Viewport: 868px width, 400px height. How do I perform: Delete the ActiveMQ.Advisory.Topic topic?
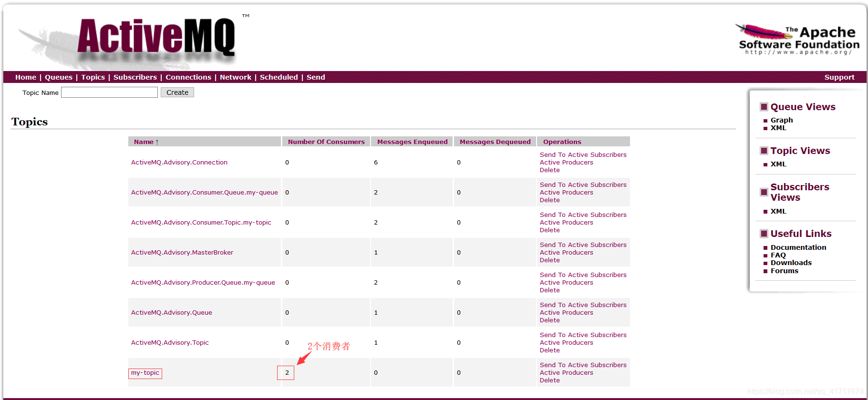click(x=550, y=350)
